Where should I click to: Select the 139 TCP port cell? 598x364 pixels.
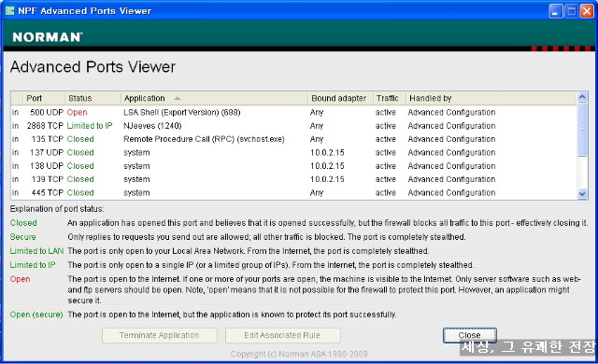47,179
